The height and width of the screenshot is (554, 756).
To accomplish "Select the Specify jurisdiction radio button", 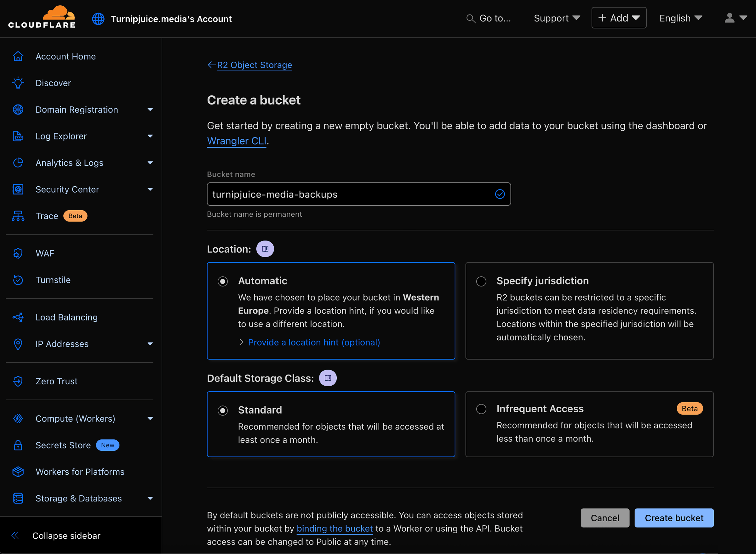I will click(x=481, y=281).
